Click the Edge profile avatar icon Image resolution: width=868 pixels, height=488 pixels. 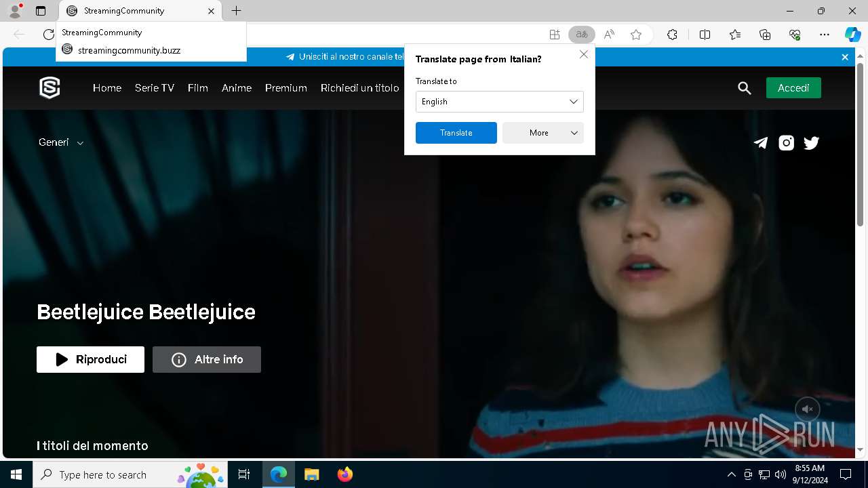[15, 11]
